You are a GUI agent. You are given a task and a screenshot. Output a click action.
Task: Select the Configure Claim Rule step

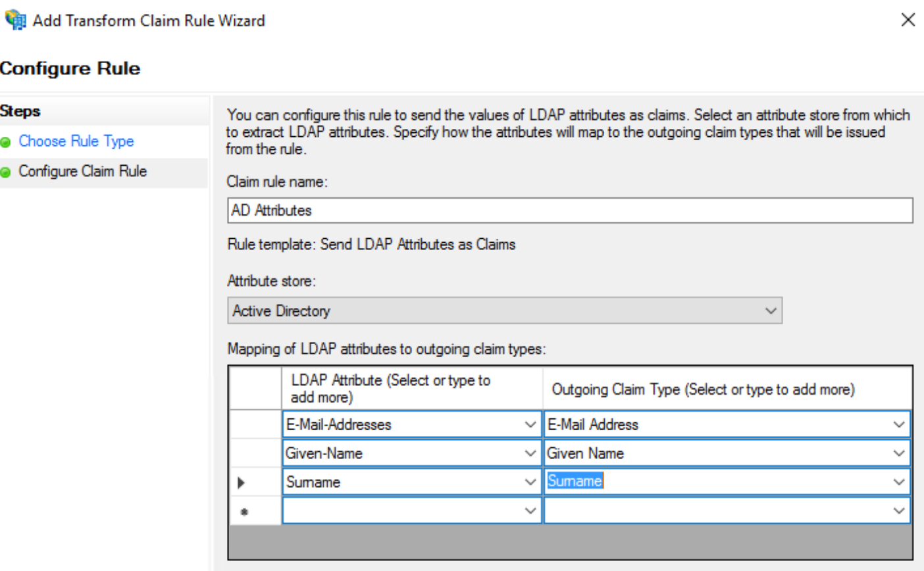coord(82,171)
